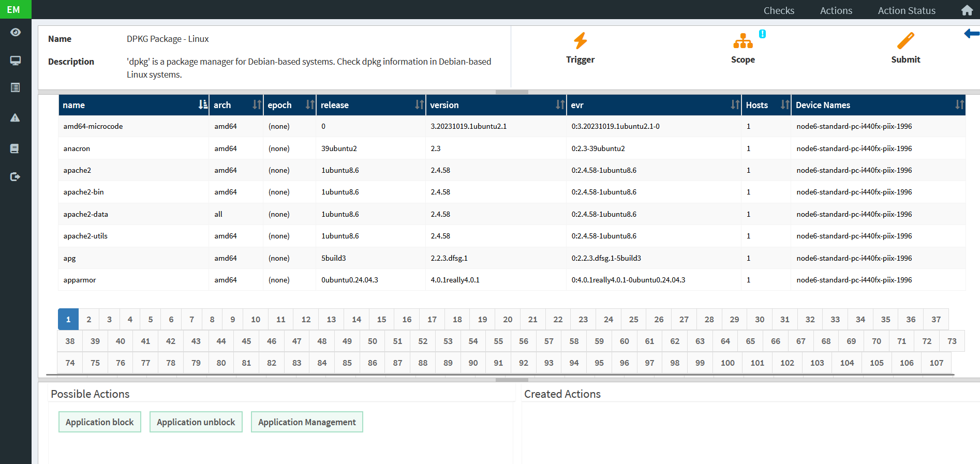980x464 pixels.
Task: Open the devices monitor sidebar icon
Action: (16, 61)
